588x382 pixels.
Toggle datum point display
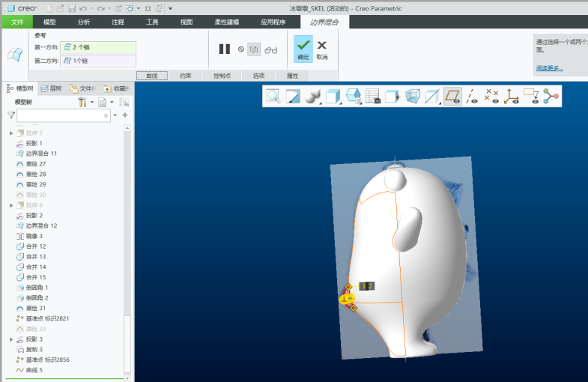(x=491, y=96)
